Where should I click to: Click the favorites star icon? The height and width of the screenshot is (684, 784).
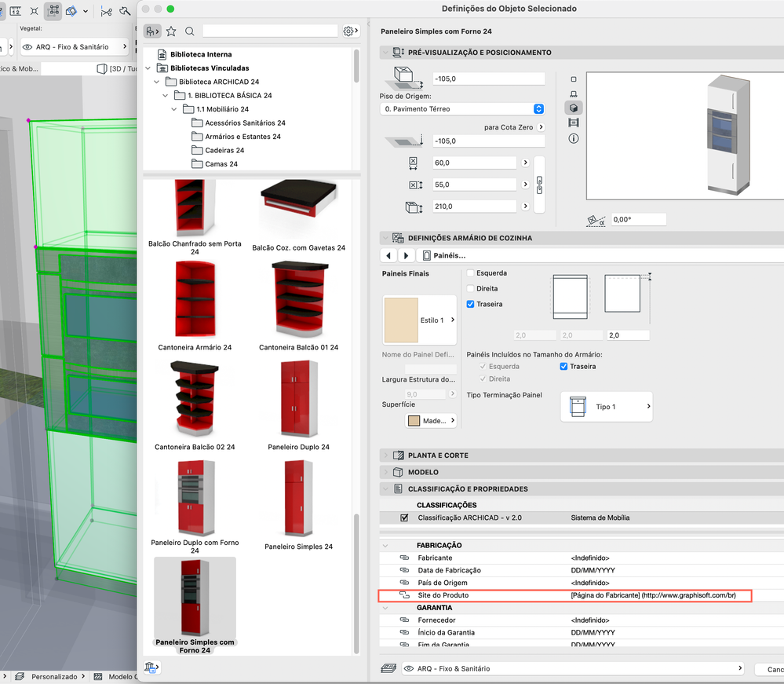pyautogui.click(x=171, y=31)
